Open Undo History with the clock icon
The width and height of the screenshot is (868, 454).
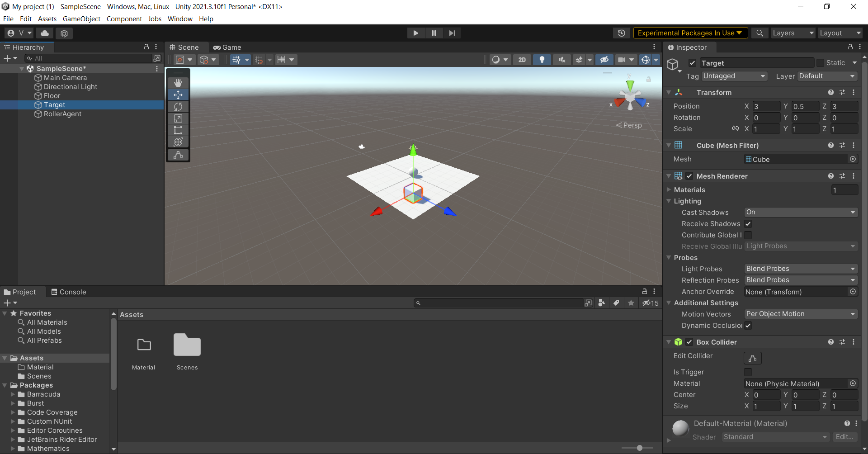622,33
